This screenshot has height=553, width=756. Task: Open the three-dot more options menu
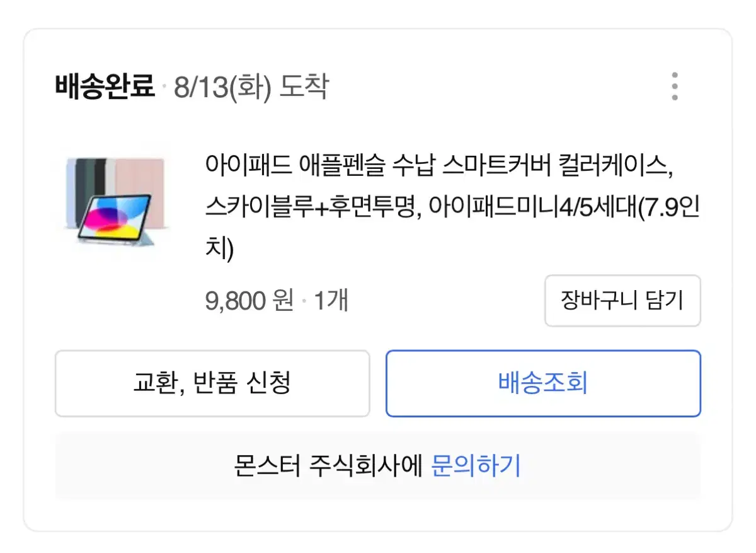point(674,86)
